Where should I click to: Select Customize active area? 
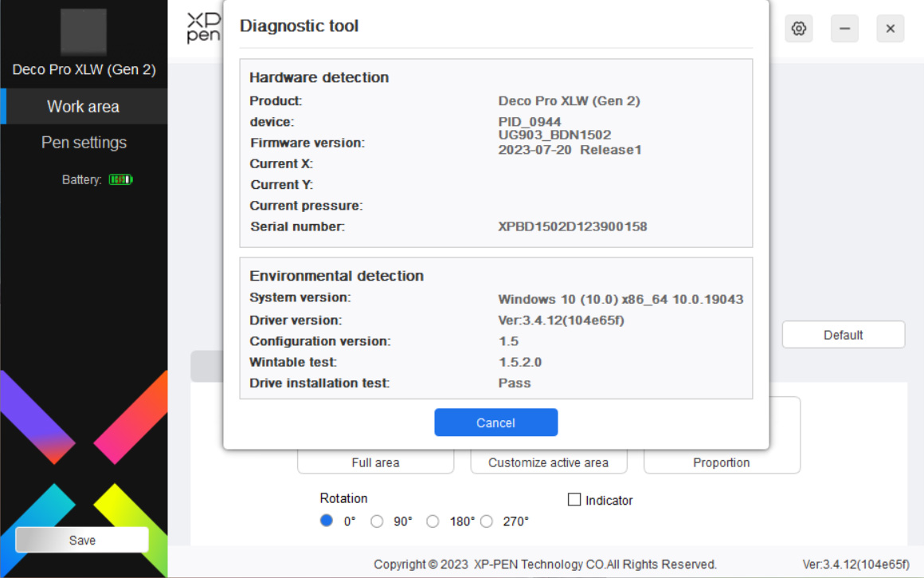pyautogui.click(x=548, y=462)
